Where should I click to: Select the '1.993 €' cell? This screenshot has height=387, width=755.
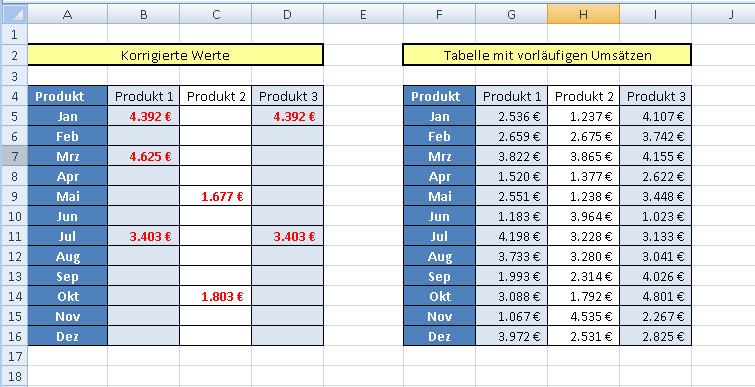511,276
